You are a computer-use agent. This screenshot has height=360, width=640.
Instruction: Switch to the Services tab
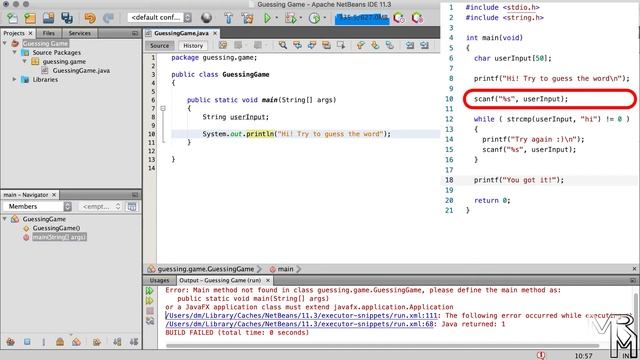click(80, 33)
